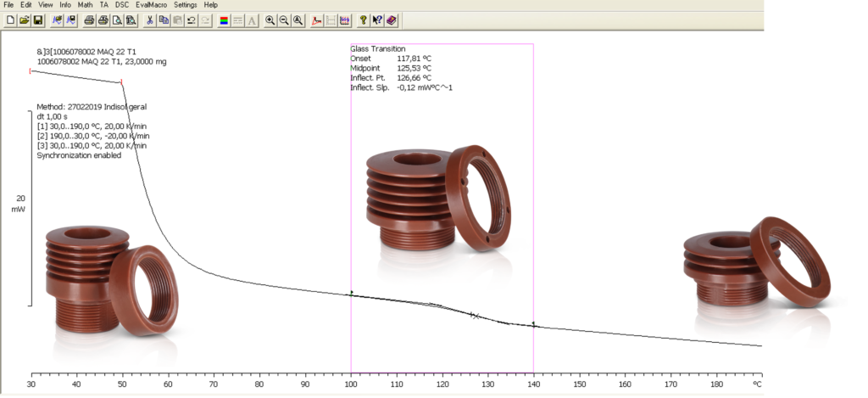Zoom in with the plus magnifier icon

click(x=270, y=20)
